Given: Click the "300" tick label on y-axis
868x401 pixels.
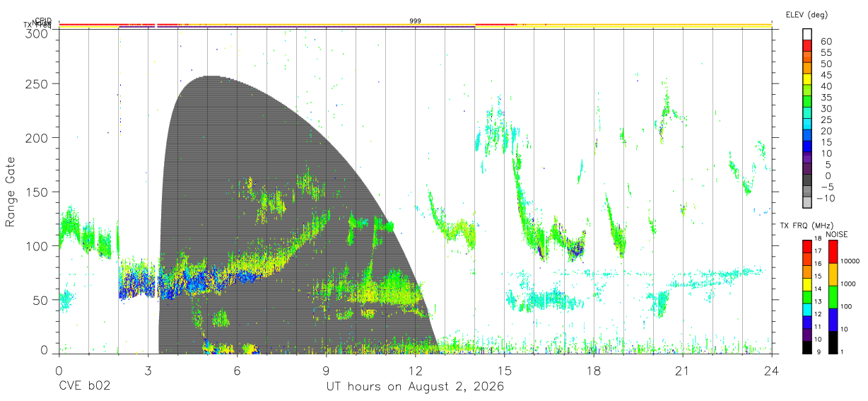Looking at the screenshot, I should tap(37, 33).
